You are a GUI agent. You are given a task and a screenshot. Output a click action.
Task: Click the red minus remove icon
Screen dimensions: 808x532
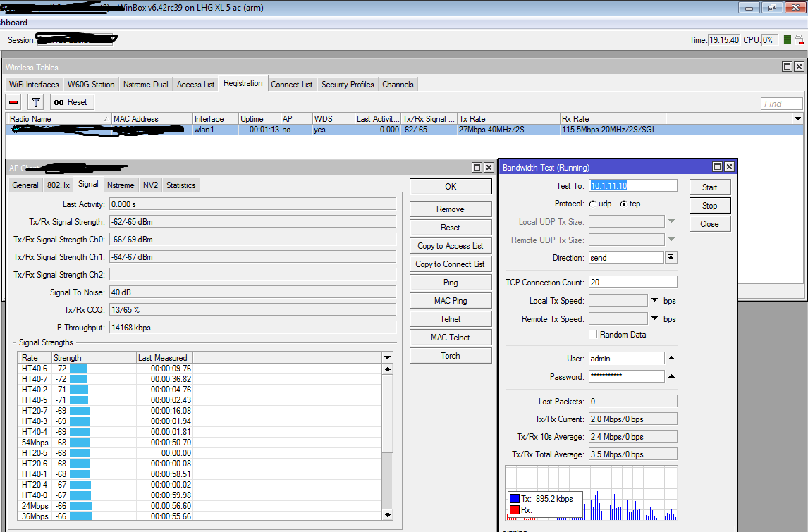point(14,102)
